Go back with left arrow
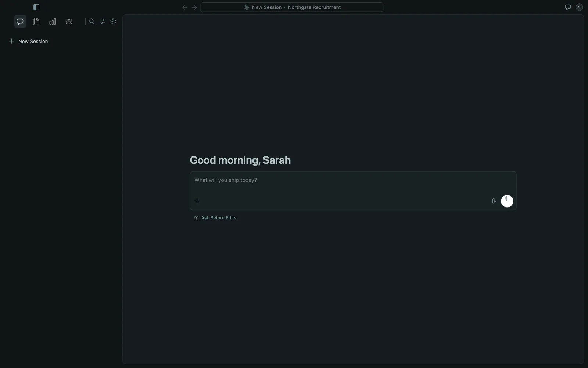 pyautogui.click(x=185, y=7)
